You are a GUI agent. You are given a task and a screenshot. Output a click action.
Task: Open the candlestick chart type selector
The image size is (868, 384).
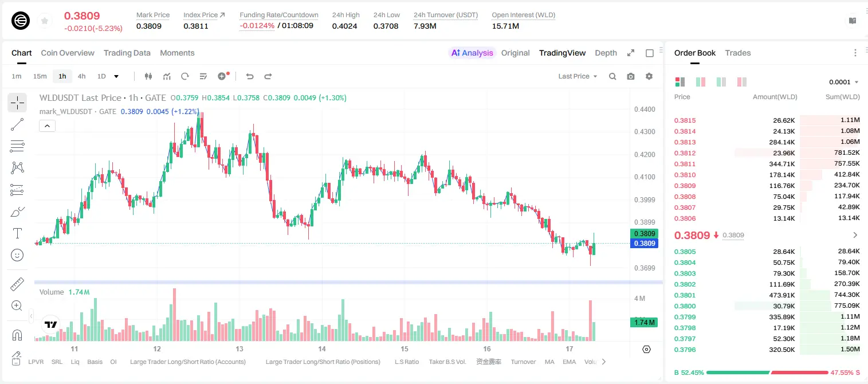coord(148,76)
